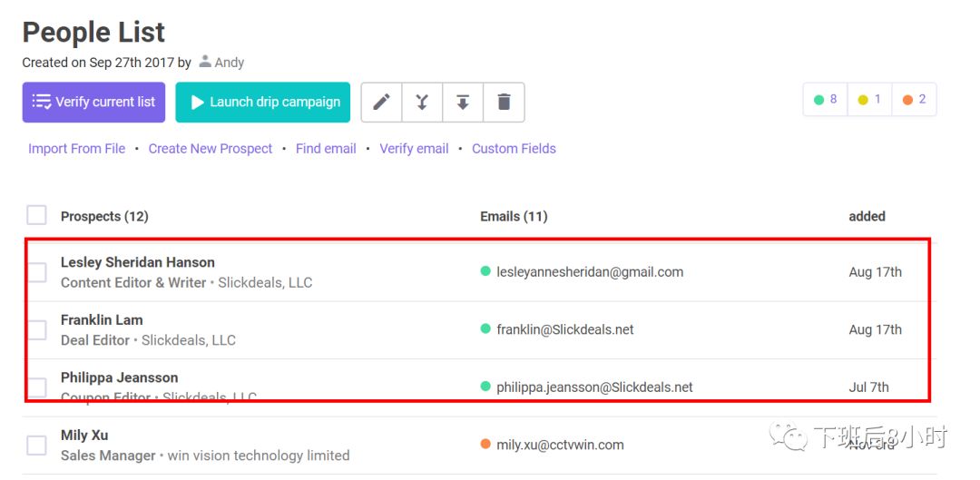Viewport: 980px width, 480px height.
Task: Click the download export list icon
Action: coord(463,102)
